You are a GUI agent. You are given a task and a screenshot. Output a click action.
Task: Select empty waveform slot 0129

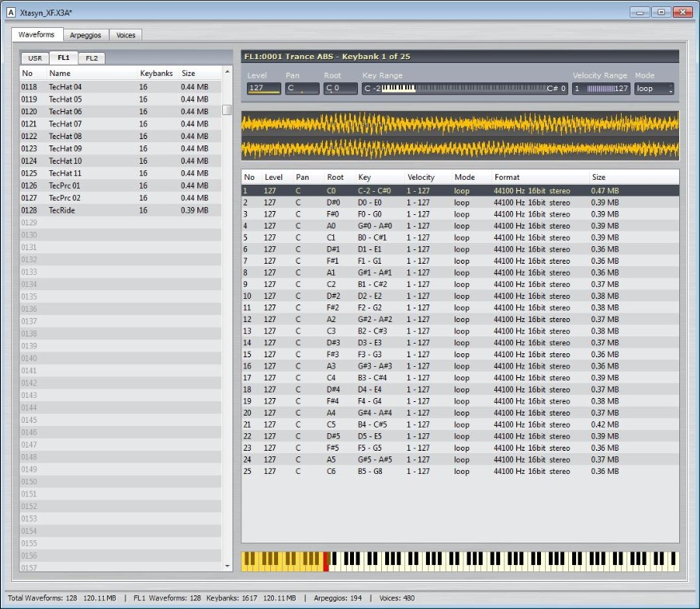coord(121,222)
